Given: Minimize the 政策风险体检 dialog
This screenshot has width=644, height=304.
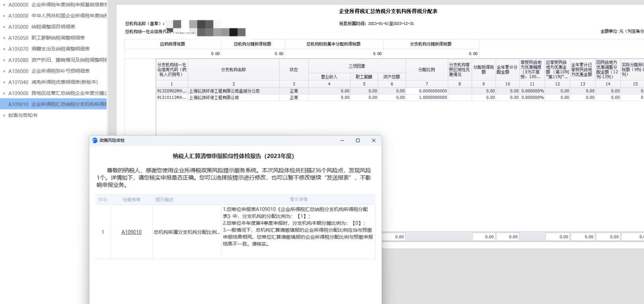Looking at the screenshot, I should tap(342, 141).
